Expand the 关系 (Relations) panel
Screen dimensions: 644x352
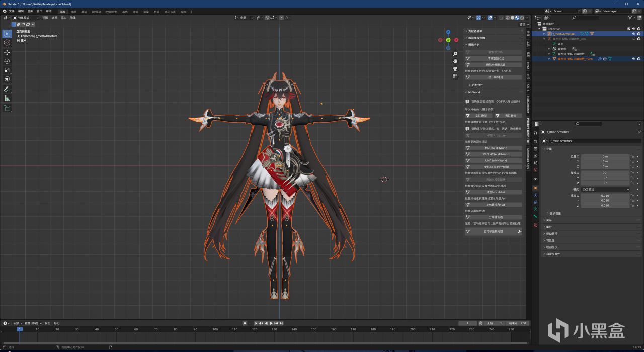tap(549, 220)
